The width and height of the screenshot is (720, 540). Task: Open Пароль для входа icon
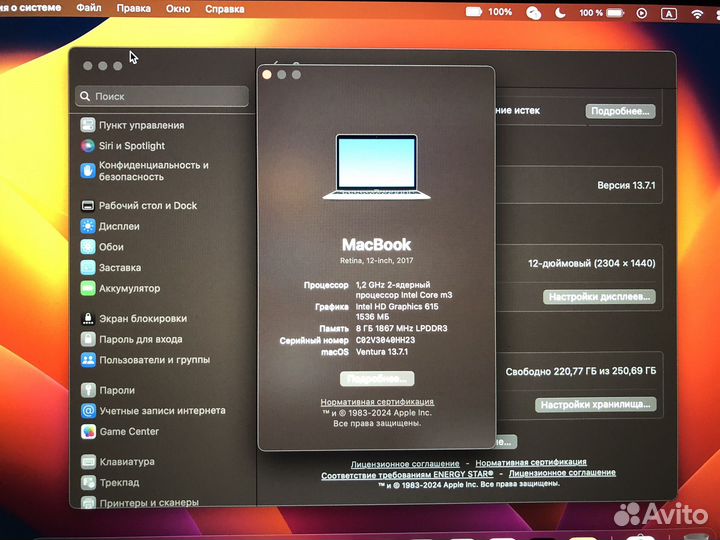click(x=88, y=339)
